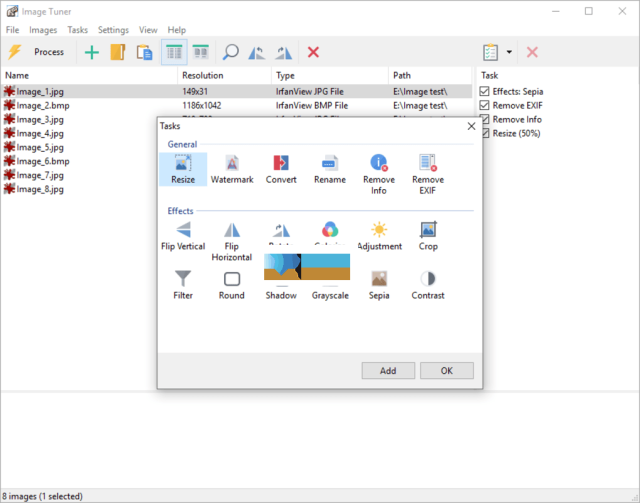Select the Remove EXIF task icon
Screen dimensions: 640x503
click(428, 174)
